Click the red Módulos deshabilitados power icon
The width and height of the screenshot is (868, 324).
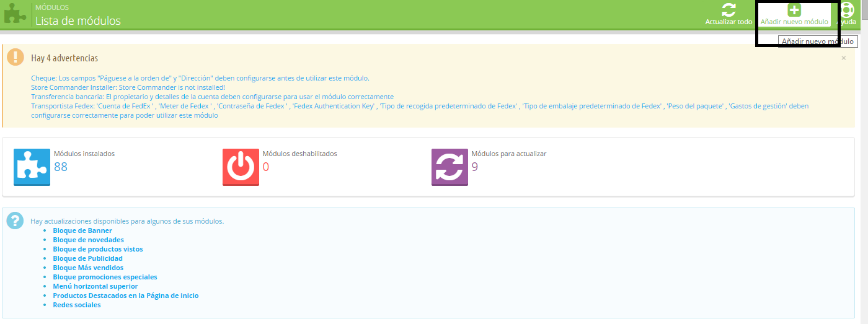click(x=241, y=167)
